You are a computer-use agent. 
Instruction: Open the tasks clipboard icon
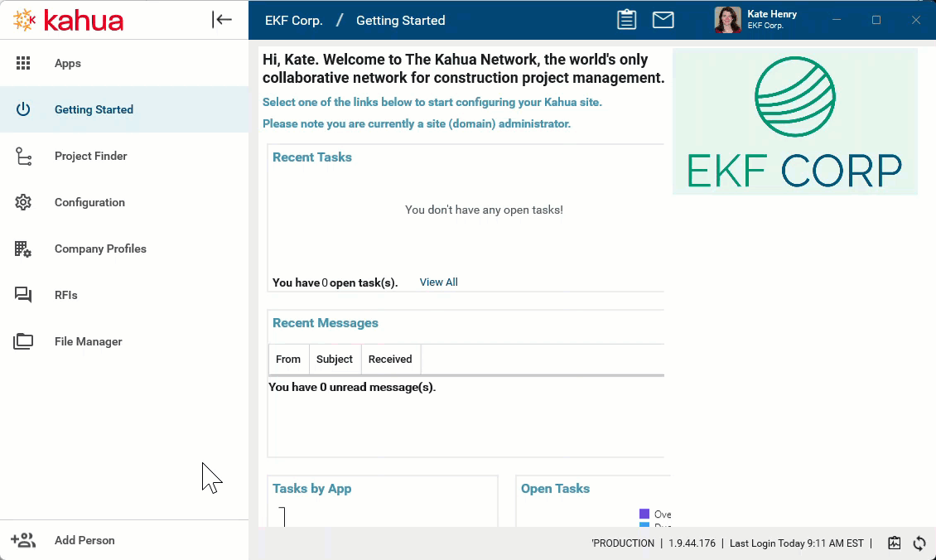click(627, 20)
